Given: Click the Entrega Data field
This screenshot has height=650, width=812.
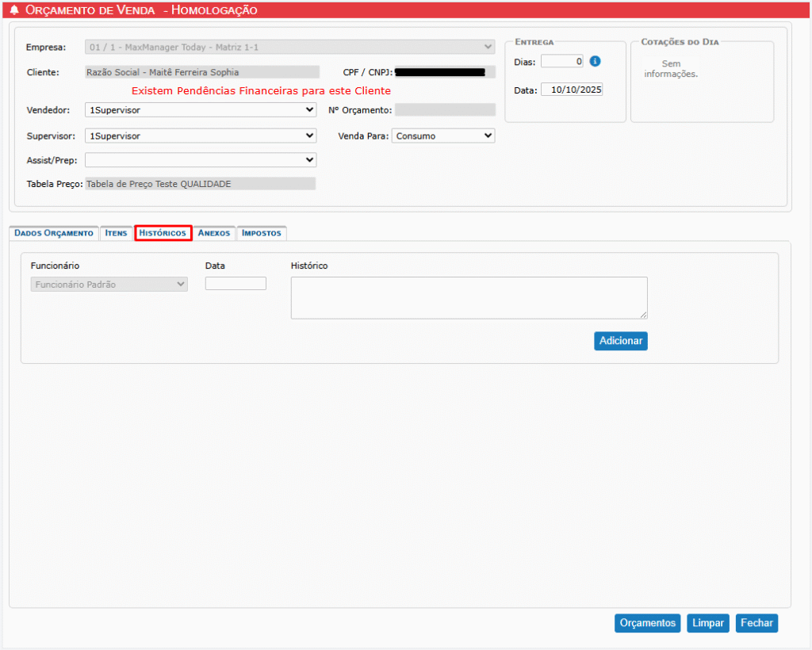Looking at the screenshot, I should pos(572,90).
